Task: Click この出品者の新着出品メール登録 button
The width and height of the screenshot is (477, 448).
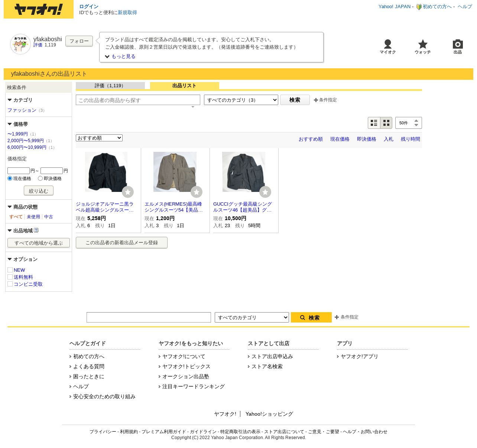Action: point(121,243)
